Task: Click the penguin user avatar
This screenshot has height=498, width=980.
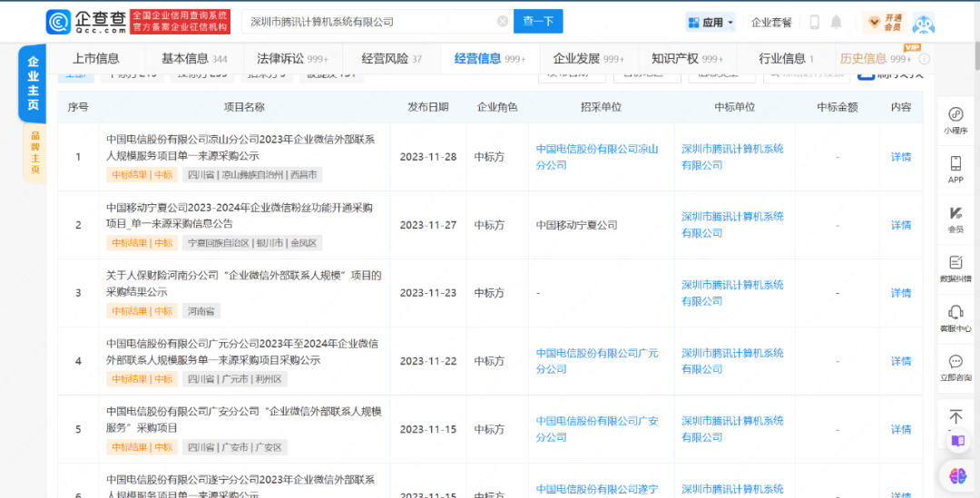Action: (923, 23)
